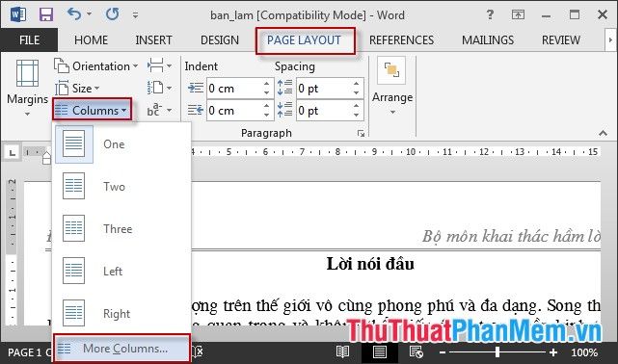Screen dimensions: 618x364
Task: Switch to the REFERENCES tab
Action: 401,40
